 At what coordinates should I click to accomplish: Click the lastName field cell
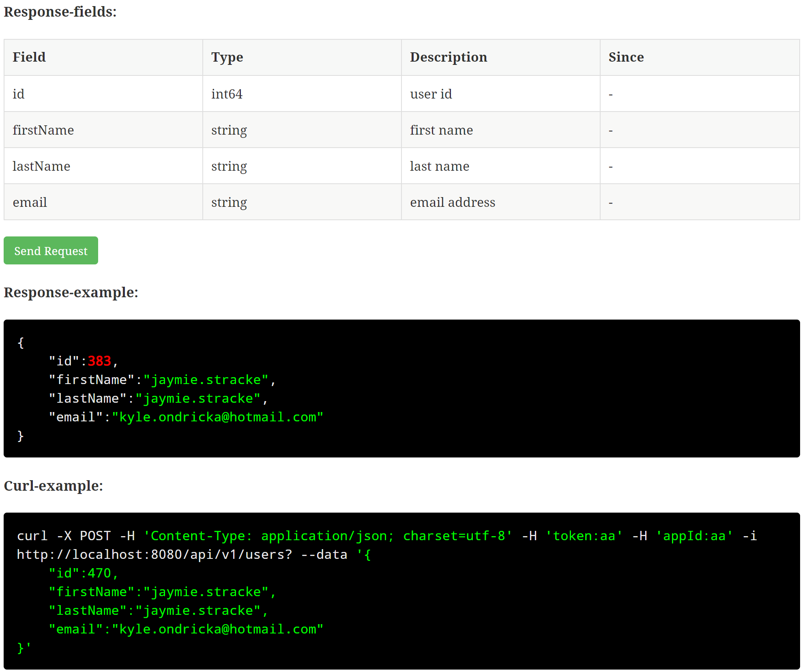(41, 166)
